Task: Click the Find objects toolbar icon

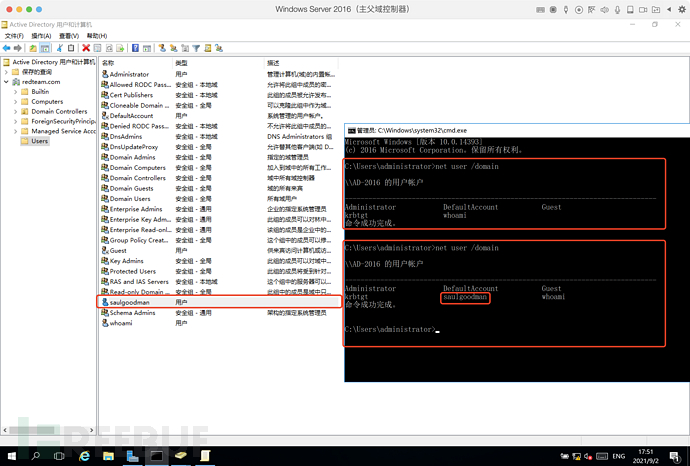Action: tap(208, 48)
